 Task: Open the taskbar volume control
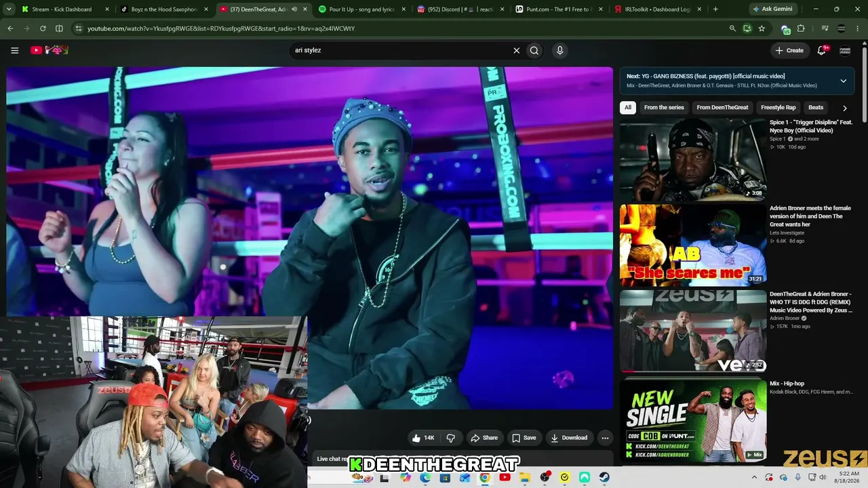[823, 478]
